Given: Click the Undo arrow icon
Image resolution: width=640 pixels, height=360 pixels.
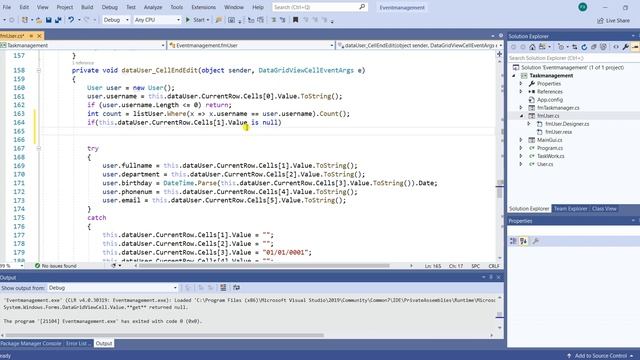Looking at the screenshot, I should point(71,20).
